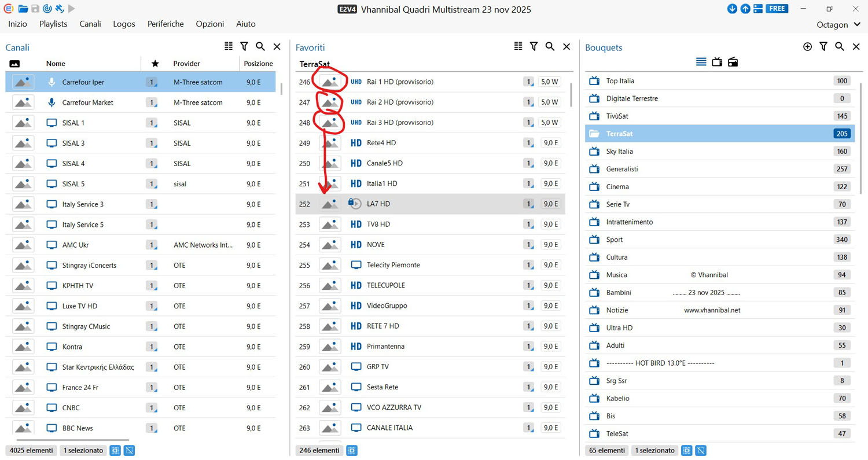Show only TV bouquets

tap(717, 62)
